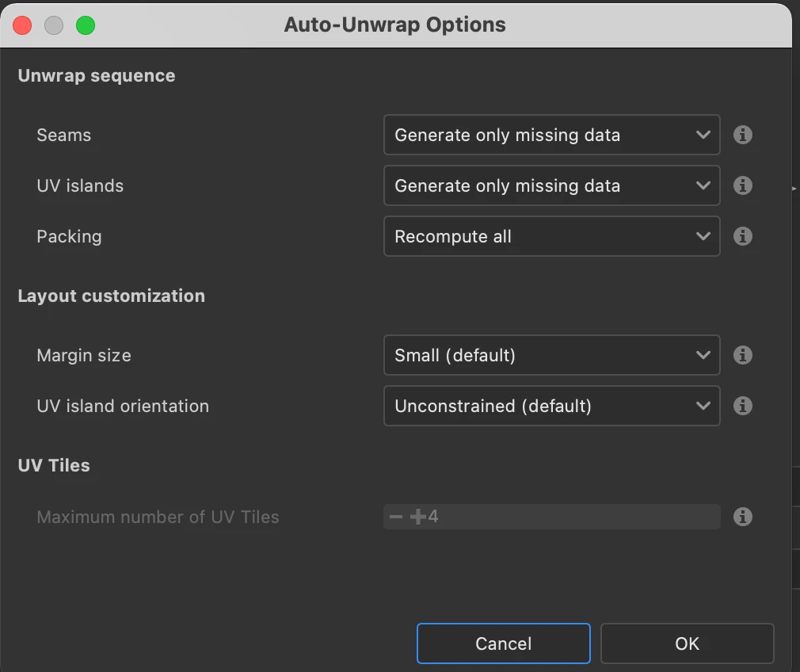The height and width of the screenshot is (672, 800).
Task: Close the Auto-Unwrap Options window
Action: [23, 25]
